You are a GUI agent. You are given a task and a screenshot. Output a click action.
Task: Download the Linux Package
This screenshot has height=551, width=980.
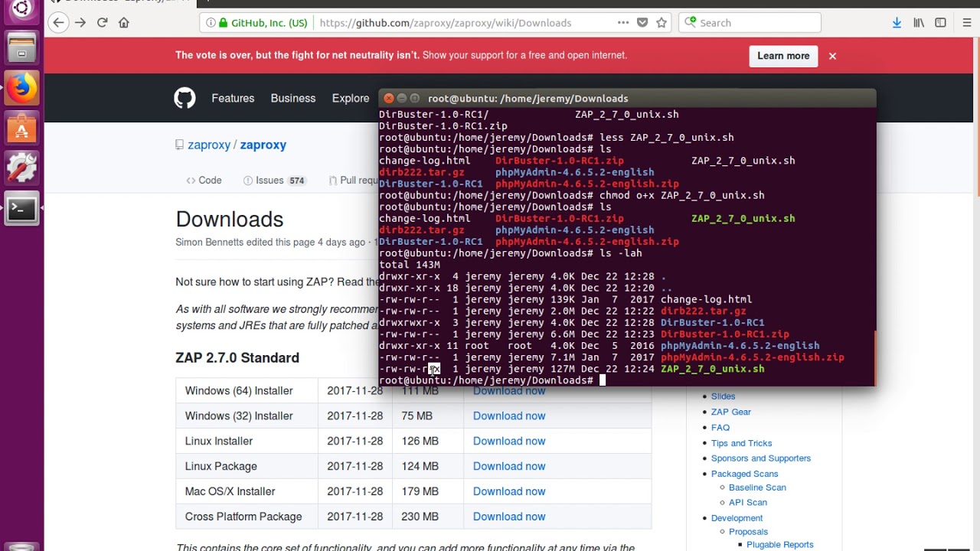509,466
